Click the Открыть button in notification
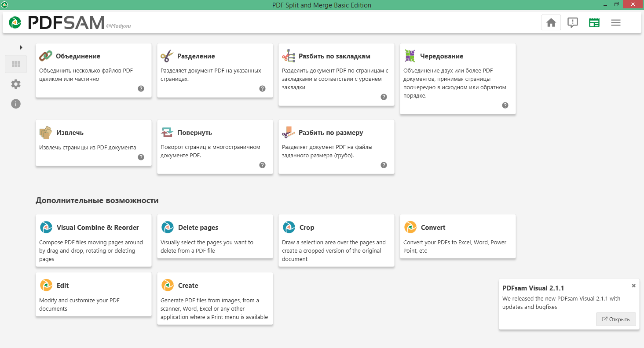The image size is (644, 348). (616, 319)
